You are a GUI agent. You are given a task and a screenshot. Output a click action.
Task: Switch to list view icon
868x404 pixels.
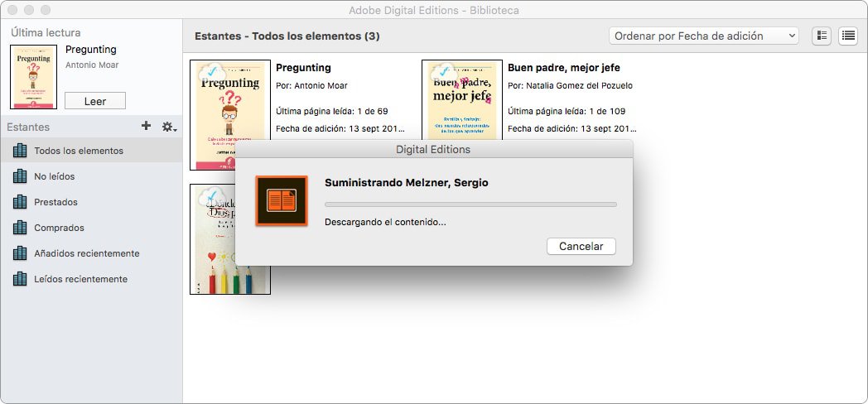tap(847, 36)
